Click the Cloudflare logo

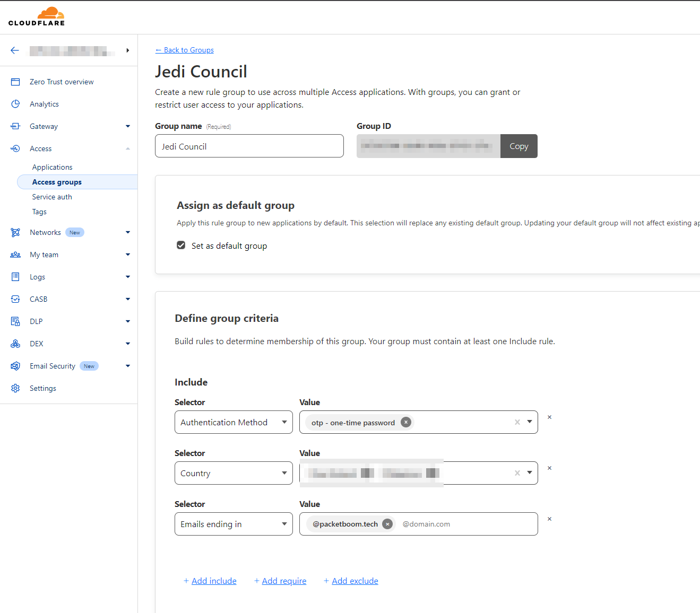click(37, 16)
